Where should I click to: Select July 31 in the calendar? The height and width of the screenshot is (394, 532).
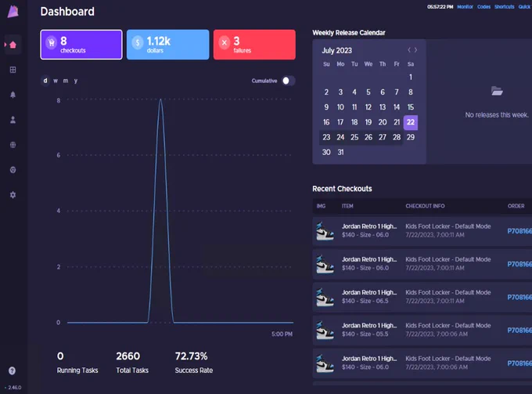[340, 152]
